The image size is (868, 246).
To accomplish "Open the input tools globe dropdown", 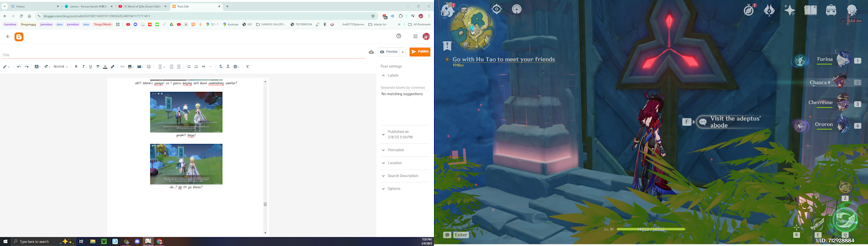I will click(237, 67).
